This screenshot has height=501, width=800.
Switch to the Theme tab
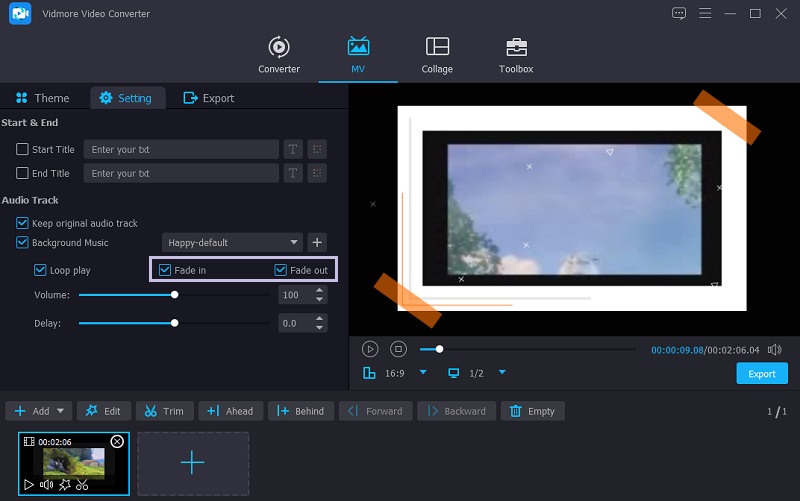tap(42, 98)
